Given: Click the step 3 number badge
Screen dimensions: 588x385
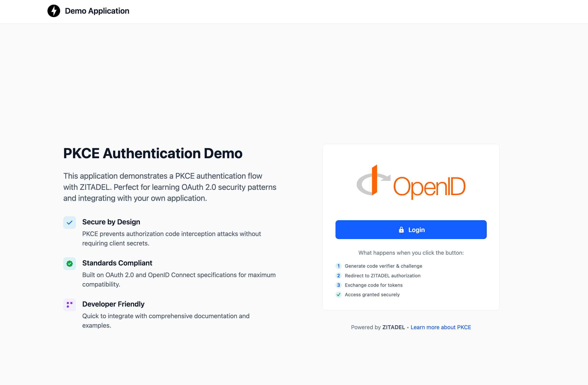Looking at the screenshot, I should pos(339,285).
